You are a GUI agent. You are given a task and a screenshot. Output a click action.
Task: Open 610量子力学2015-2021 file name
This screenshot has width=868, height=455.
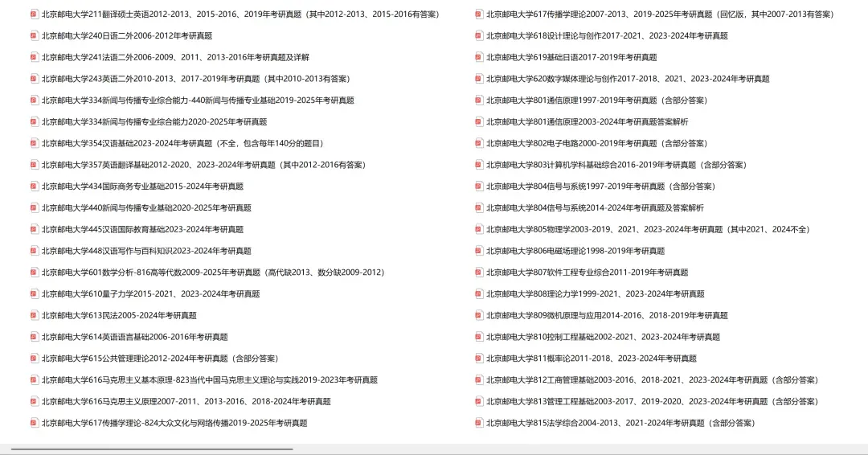point(150,294)
